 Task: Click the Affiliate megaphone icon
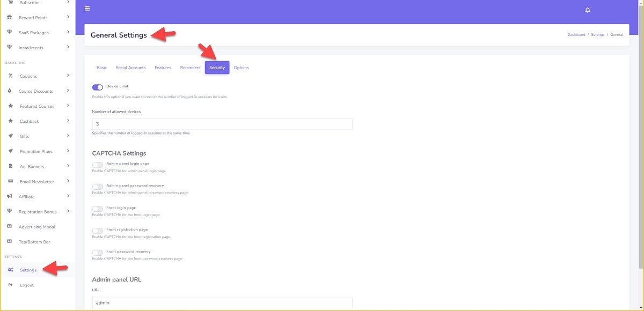click(11, 196)
